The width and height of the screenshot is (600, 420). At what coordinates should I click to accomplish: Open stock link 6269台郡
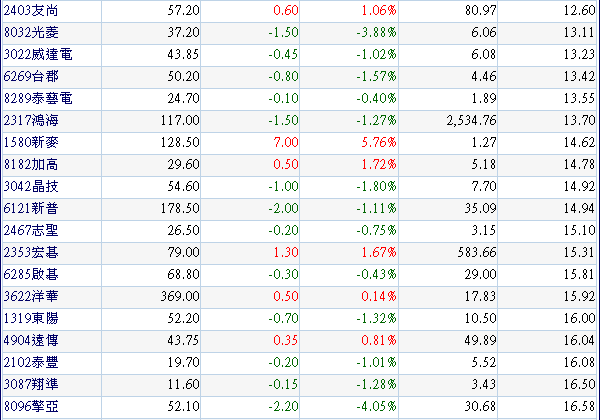[x=31, y=76]
